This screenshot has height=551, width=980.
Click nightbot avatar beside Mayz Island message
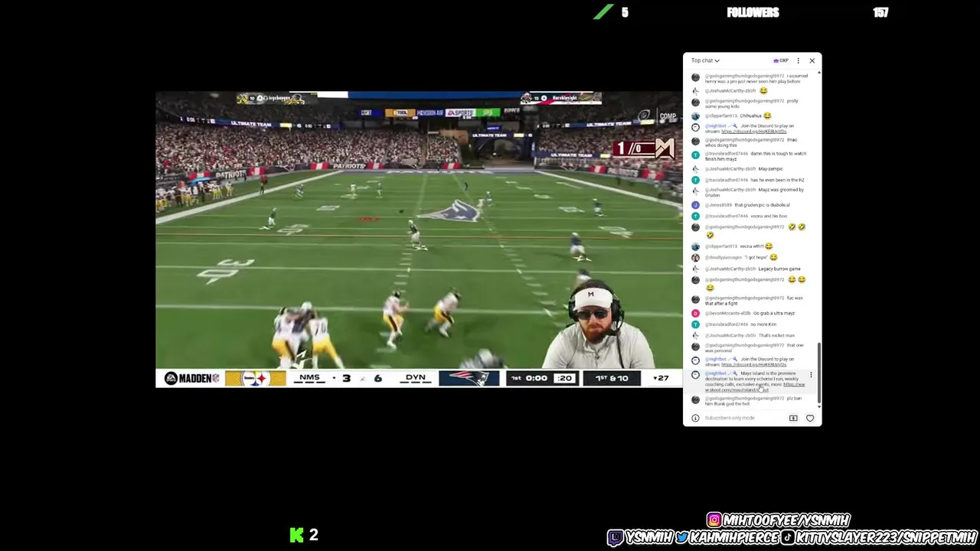pyautogui.click(x=695, y=375)
